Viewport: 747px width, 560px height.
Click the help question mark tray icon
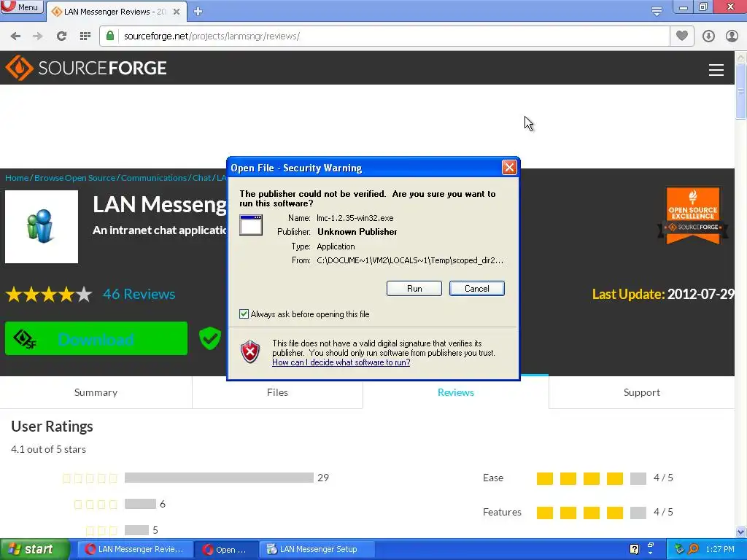point(634,549)
